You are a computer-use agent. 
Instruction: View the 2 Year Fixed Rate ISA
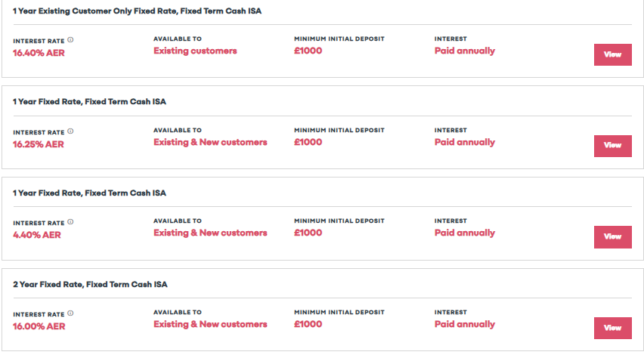(612, 328)
